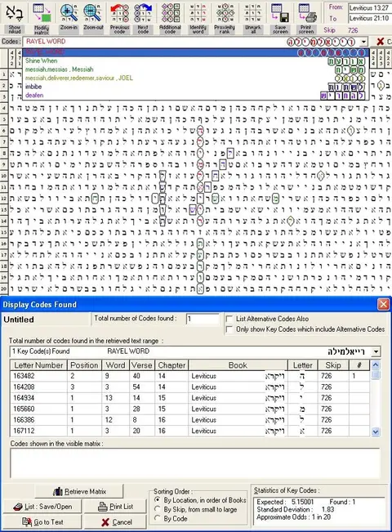Choose messiah,messias , Messiah list entry
Viewport: 392px width, 532px height.
pyautogui.click(x=196, y=69)
